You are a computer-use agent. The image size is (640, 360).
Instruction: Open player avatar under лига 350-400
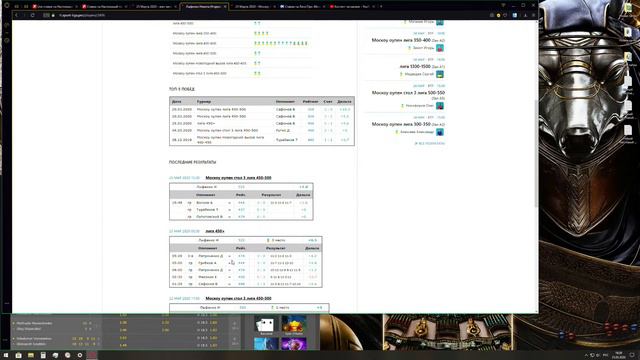(440, 48)
